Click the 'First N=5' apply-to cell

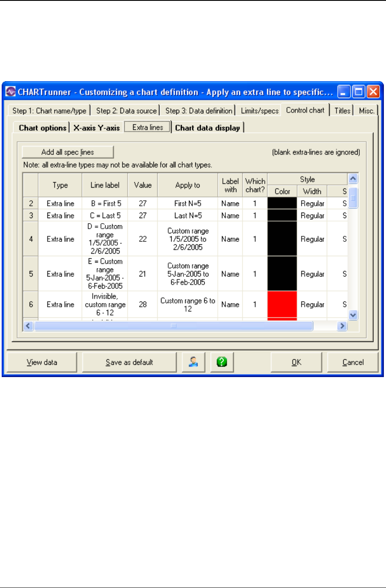pos(188,203)
